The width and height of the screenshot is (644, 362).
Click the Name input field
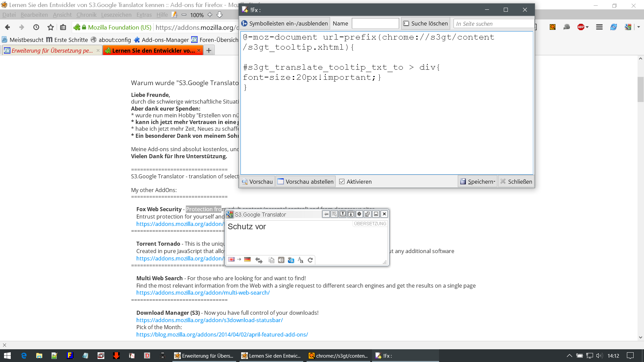[x=375, y=23]
